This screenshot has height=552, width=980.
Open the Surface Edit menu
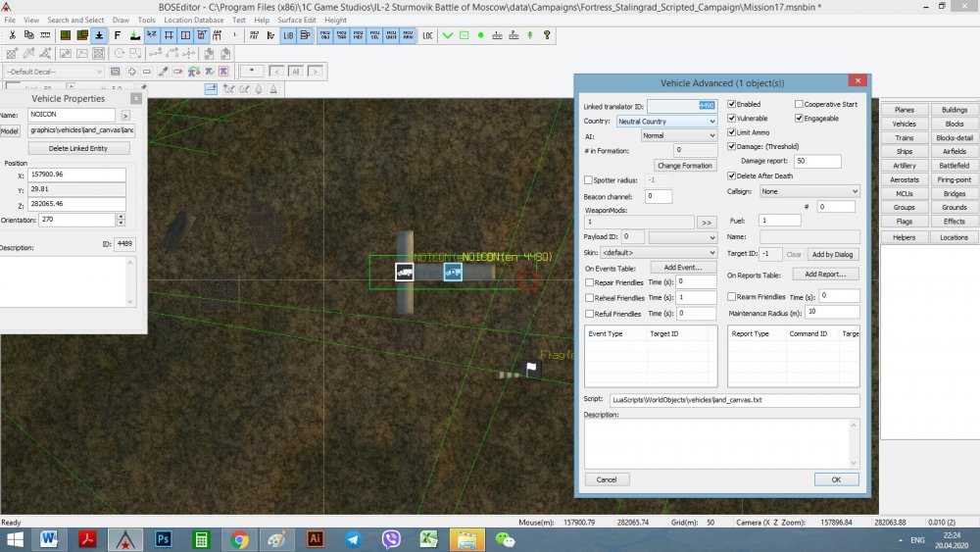(297, 20)
